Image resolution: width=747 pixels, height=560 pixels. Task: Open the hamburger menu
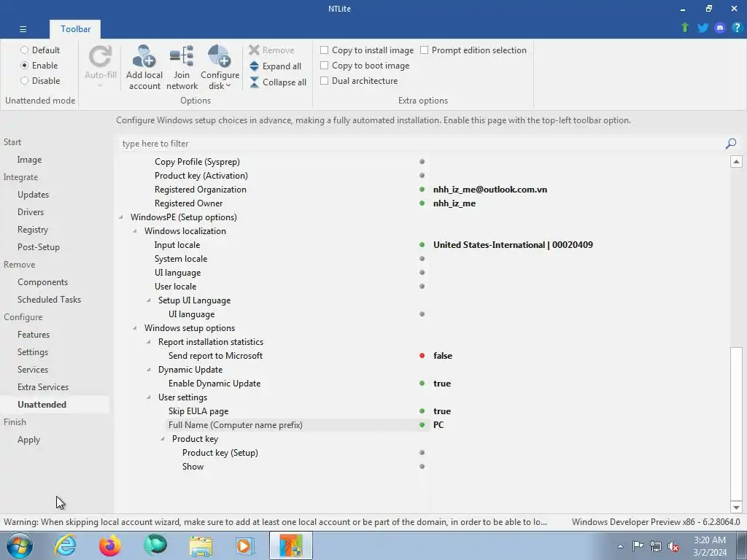tap(23, 29)
